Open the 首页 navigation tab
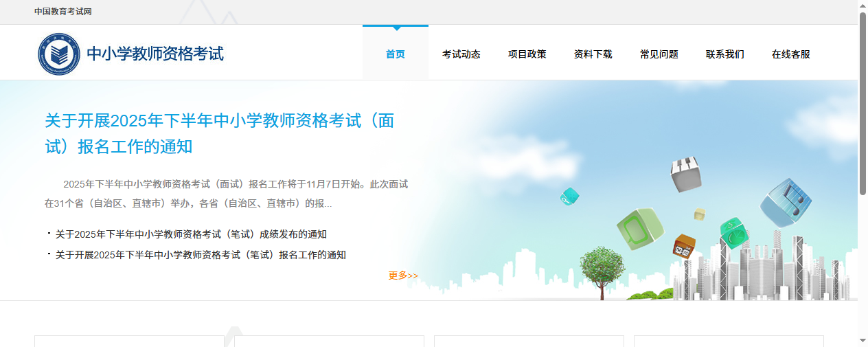Screen dimensions: 868x347 395,54
